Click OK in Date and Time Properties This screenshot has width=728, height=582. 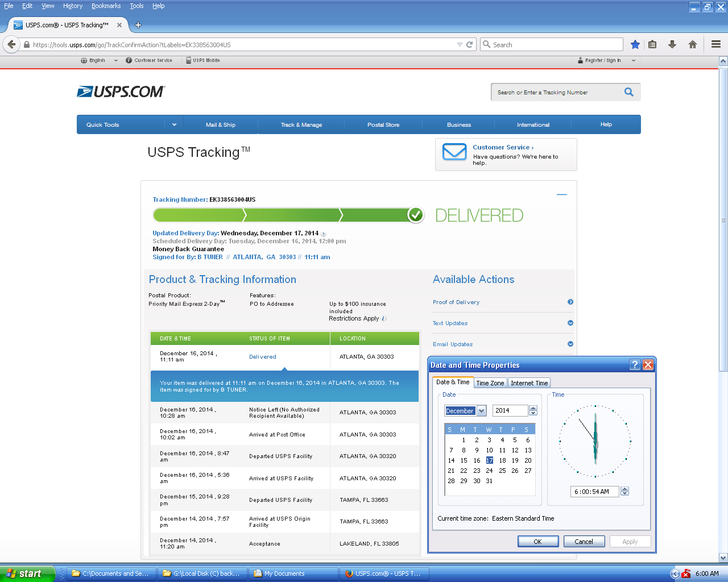(538, 542)
